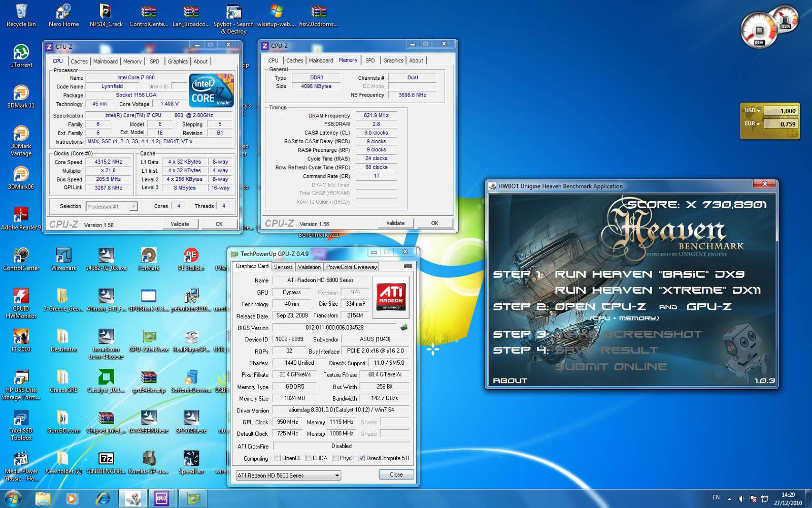Viewport: 812px width, 508px height.
Task: Click the Close button in GPU-Z
Action: (396, 474)
